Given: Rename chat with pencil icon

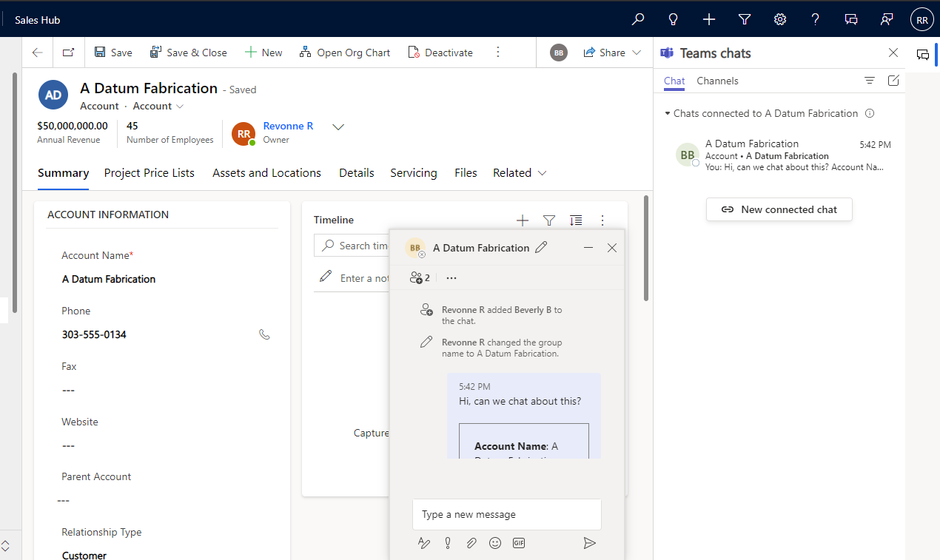Looking at the screenshot, I should pos(541,248).
